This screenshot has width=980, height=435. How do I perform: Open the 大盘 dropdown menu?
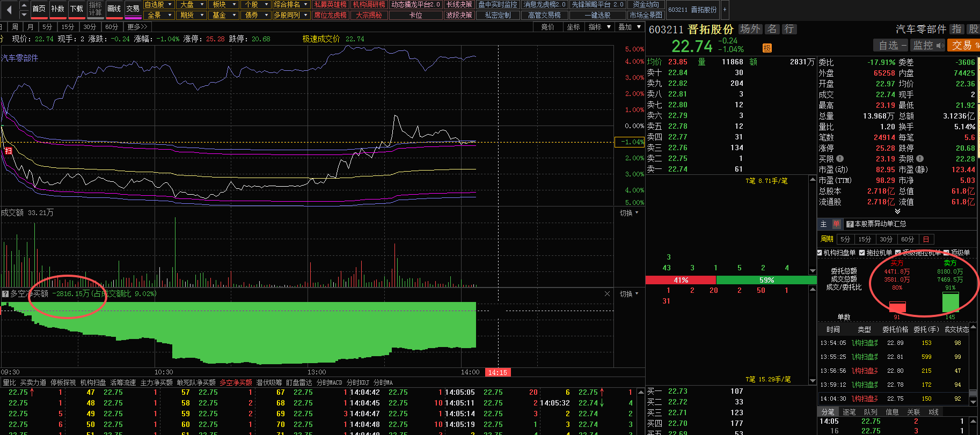192,4
